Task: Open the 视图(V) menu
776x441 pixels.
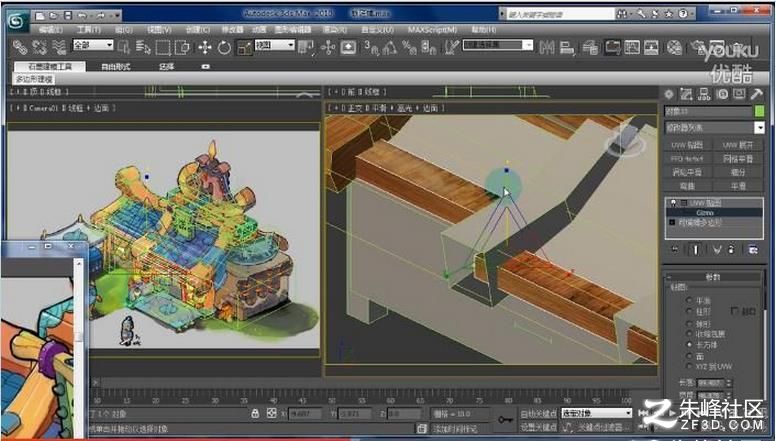Action: 159,30
